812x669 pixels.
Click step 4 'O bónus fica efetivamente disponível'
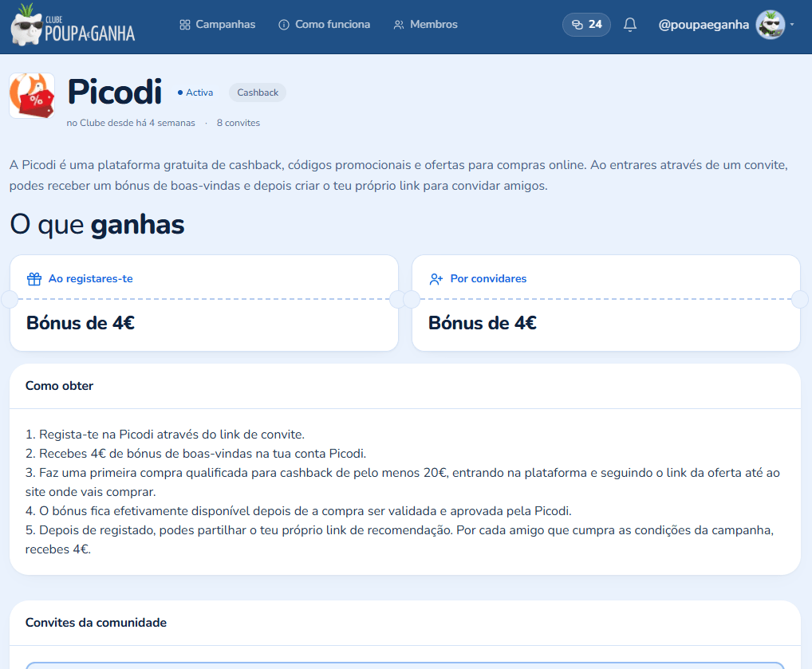click(x=298, y=511)
